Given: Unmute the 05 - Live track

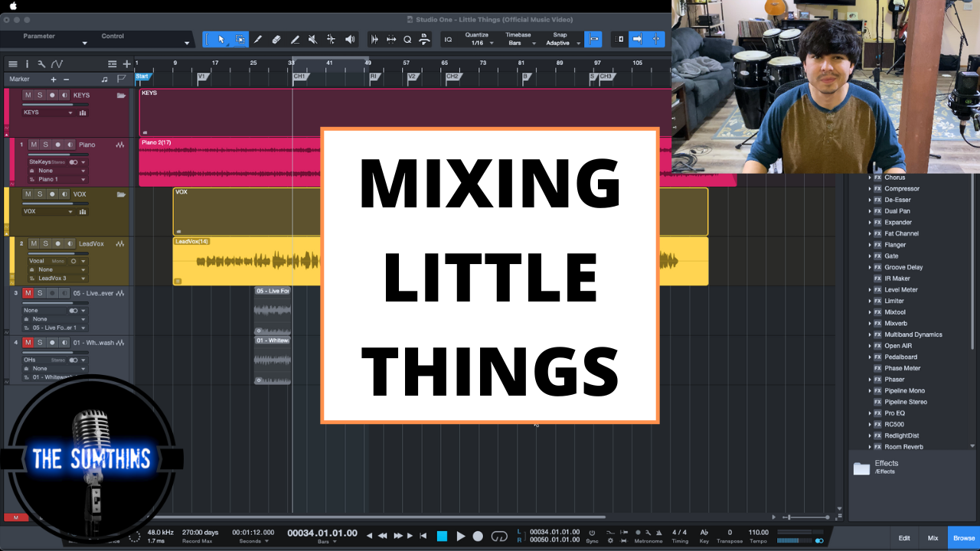Looking at the screenshot, I should [28, 293].
